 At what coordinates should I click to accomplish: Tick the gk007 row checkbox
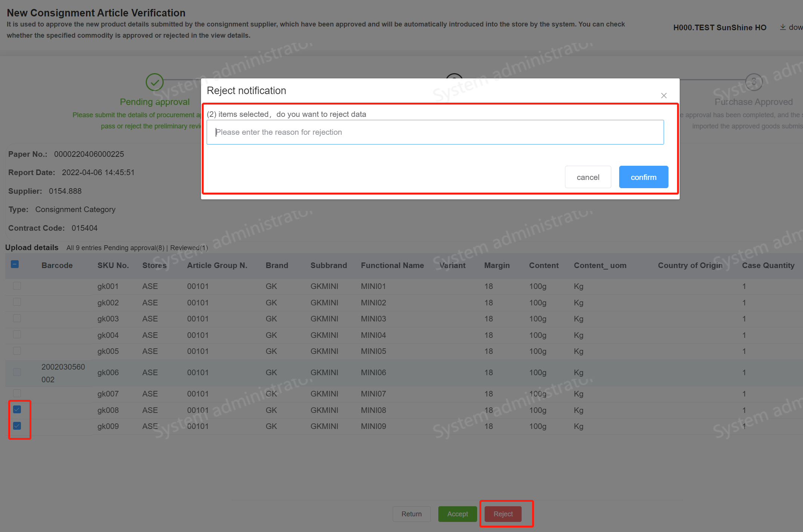tap(17, 393)
